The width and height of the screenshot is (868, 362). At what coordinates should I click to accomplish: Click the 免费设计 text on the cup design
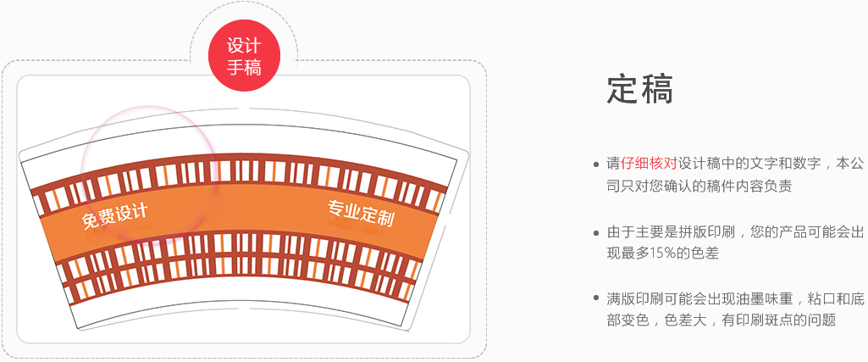click(114, 216)
